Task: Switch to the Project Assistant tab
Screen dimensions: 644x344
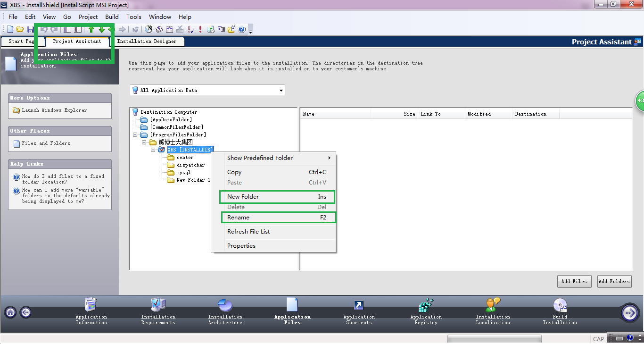Action: tap(77, 42)
